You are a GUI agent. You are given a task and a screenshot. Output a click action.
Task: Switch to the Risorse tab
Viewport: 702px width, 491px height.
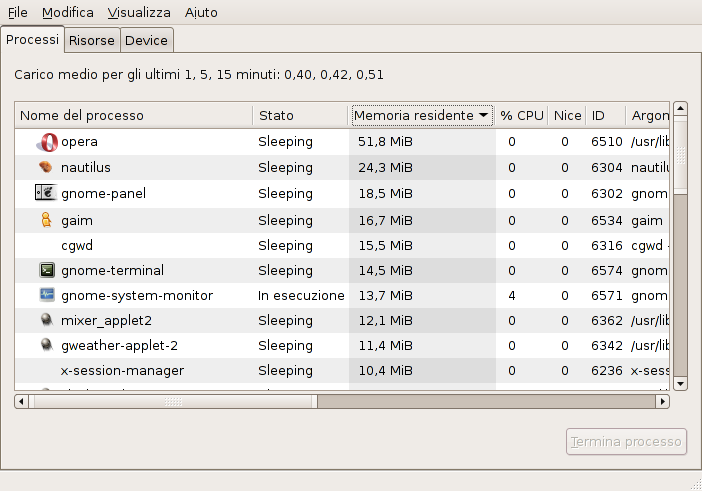click(x=92, y=40)
